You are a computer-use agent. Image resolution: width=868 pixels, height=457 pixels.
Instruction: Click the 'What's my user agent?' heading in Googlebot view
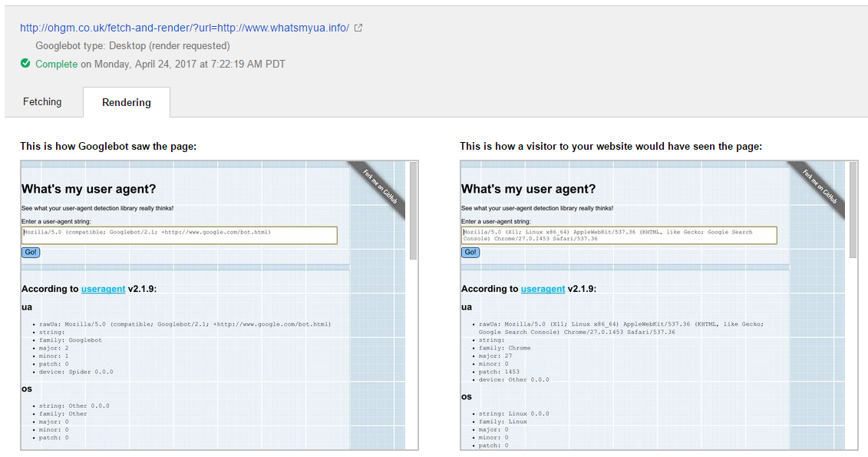click(x=89, y=189)
